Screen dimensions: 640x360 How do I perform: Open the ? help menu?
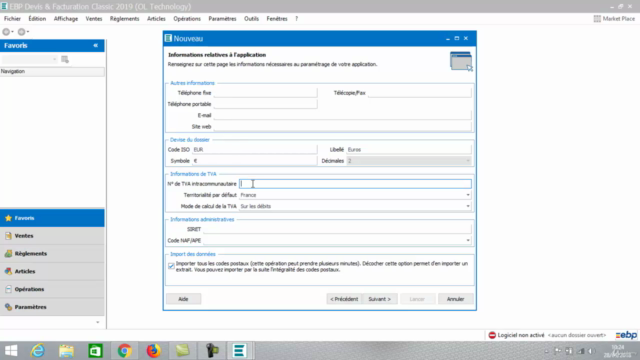[x=297, y=19]
